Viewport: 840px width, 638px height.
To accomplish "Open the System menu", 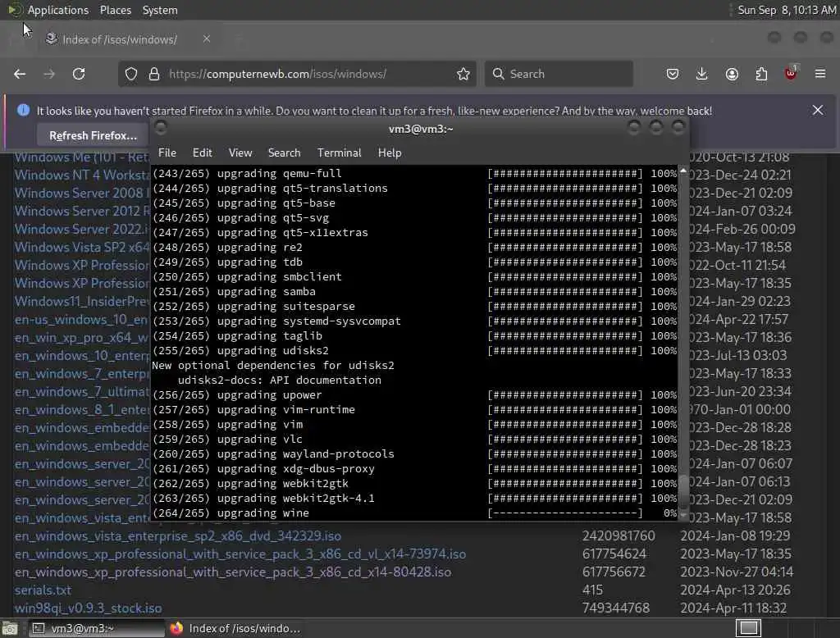I will coord(160,10).
